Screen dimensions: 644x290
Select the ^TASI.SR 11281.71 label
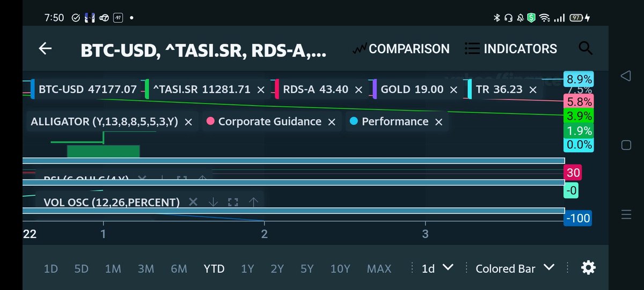[x=202, y=90]
